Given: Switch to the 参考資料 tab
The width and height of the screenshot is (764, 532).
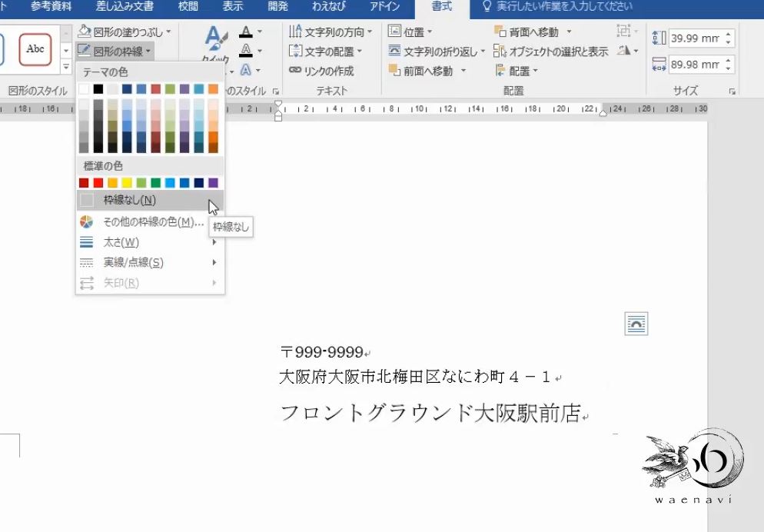Looking at the screenshot, I should pyautogui.click(x=51, y=7).
